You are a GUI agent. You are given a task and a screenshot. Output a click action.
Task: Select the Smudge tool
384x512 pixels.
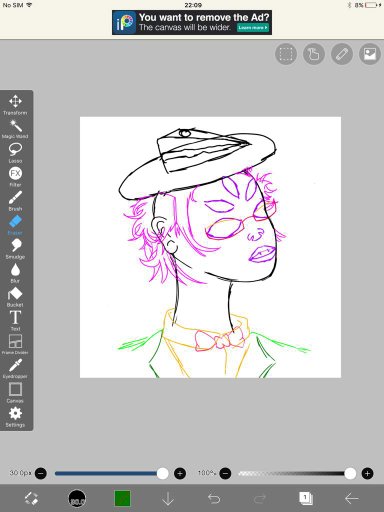pyautogui.click(x=15, y=249)
